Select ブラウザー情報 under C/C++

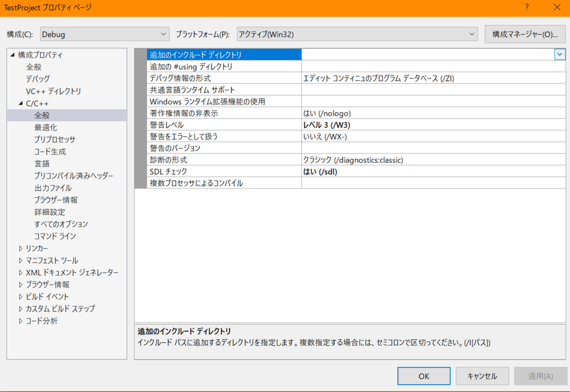[56, 200]
